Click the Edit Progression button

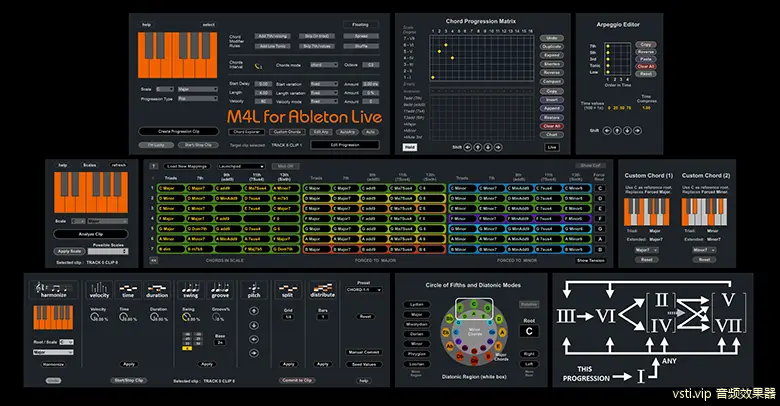coord(345,145)
